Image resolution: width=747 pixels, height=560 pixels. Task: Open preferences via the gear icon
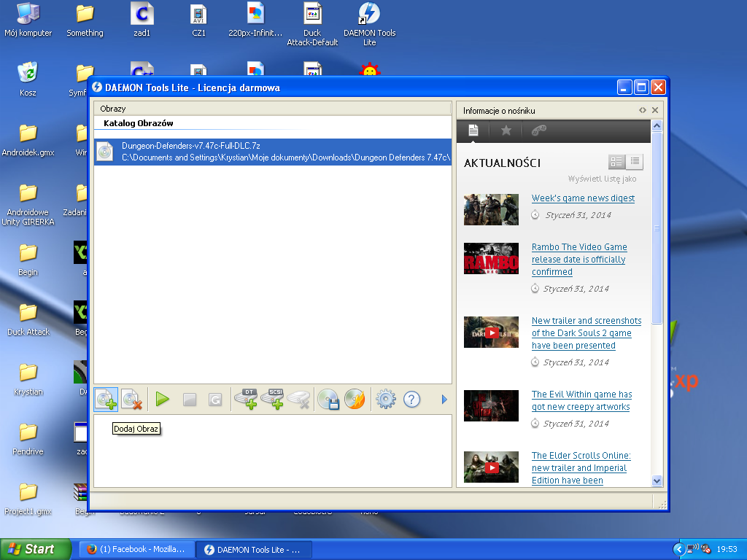coord(385,400)
